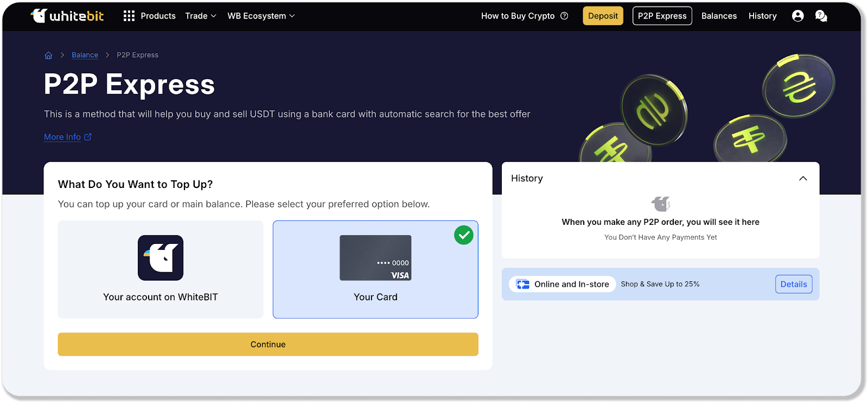868x403 pixels.
Task: Collapse the History panel chevron
Action: 803,178
